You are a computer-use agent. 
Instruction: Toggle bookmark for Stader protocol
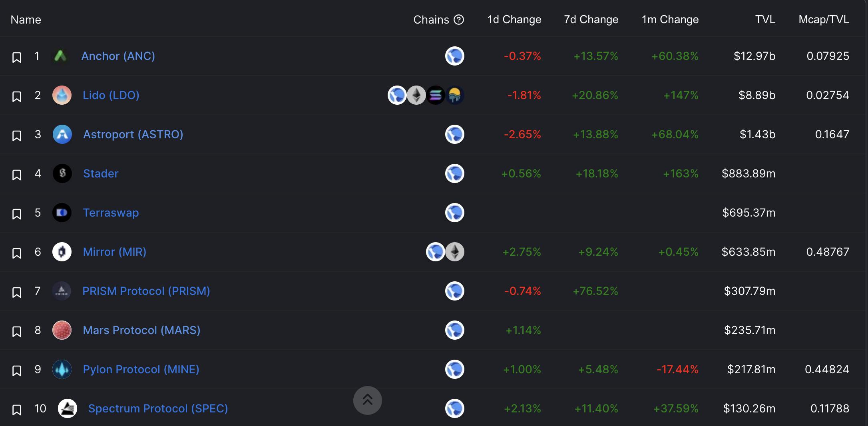16,175
